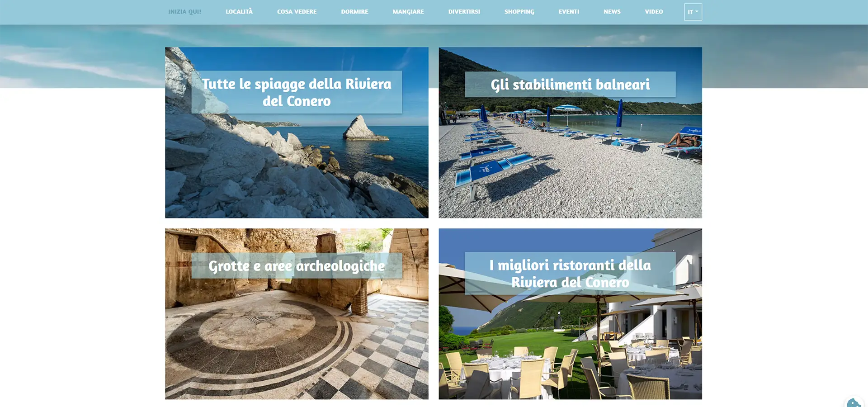Viewport: 868px width, 407px height.
Task: Click the 'Gli stabilimenti balneari' title link
Action: [570, 84]
